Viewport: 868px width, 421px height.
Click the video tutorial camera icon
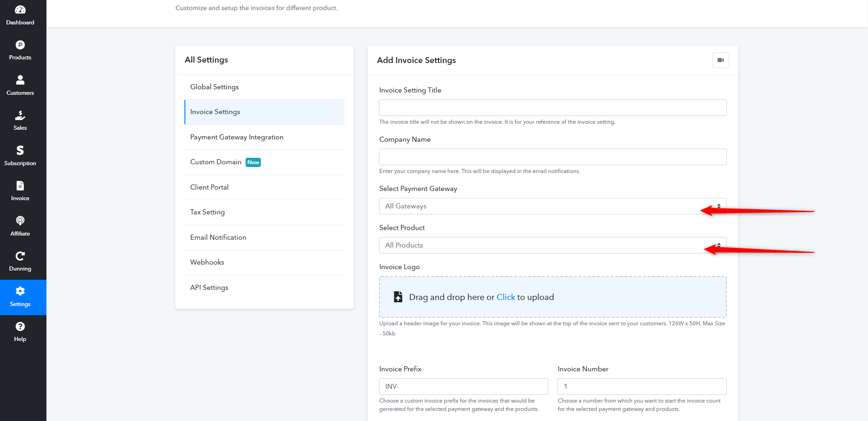click(x=721, y=60)
